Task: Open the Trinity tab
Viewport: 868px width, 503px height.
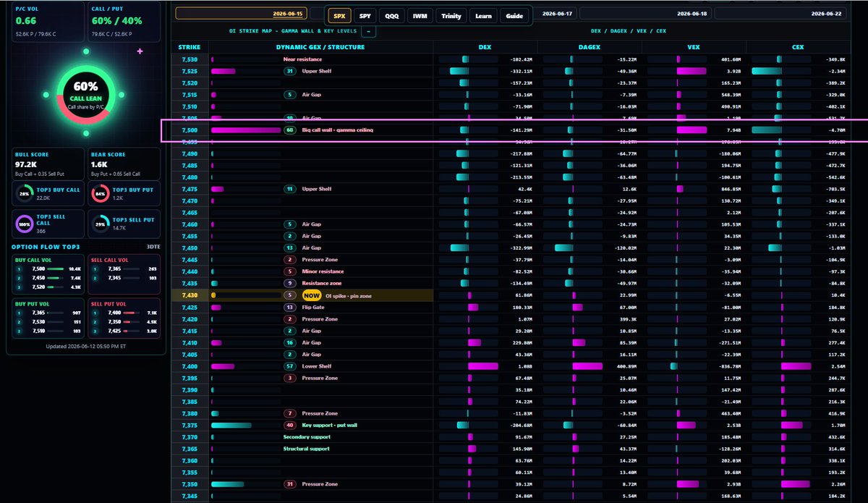Action: click(451, 16)
